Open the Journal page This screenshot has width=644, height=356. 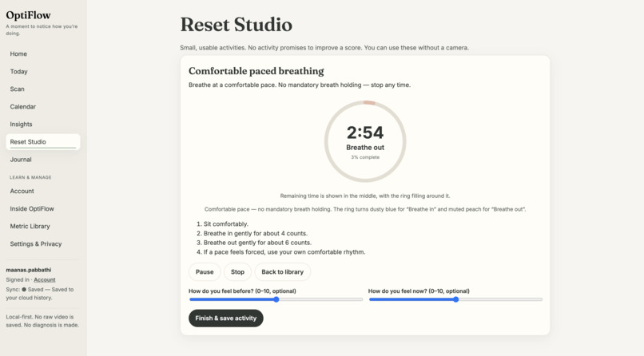[42, 160]
